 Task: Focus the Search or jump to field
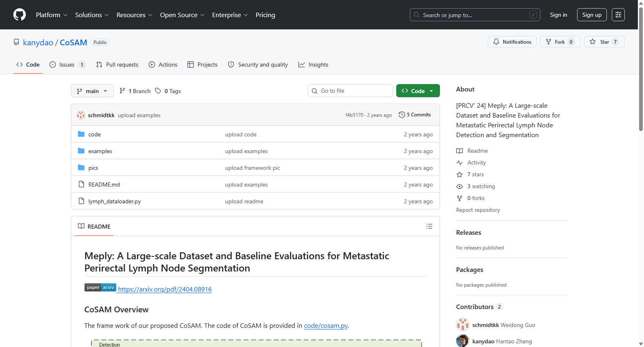[475, 15]
